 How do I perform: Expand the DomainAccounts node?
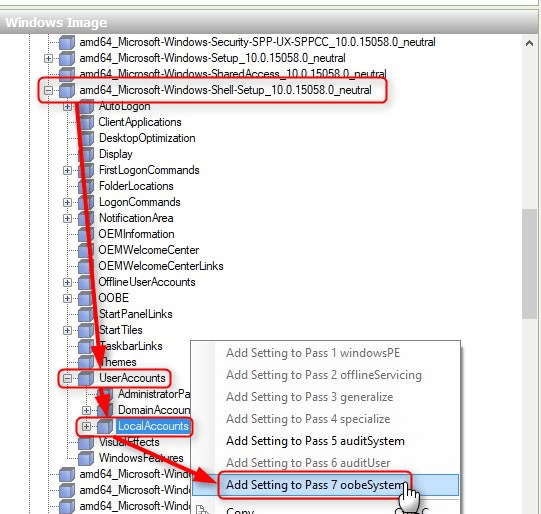(87, 411)
